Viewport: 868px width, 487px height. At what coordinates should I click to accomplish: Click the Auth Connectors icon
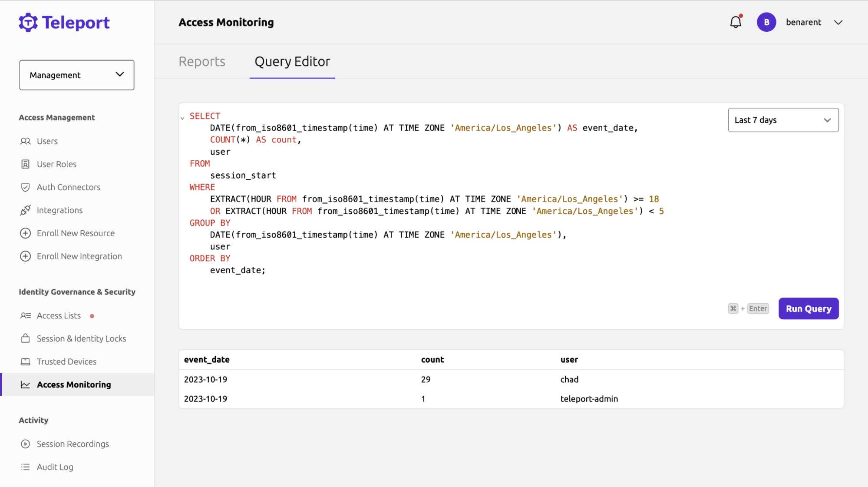point(26,187)
